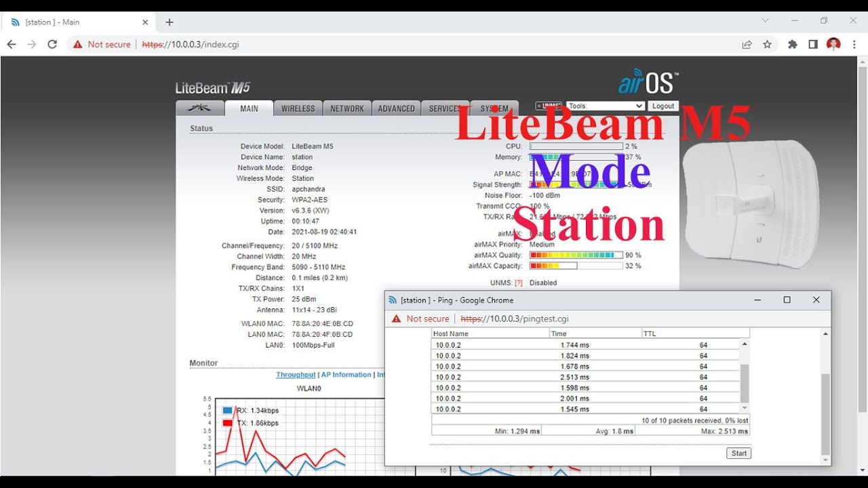The height and width of the screenshot is (488, 868).
Task: Click the Chrome back arrow
Action: tap(12, 44)
